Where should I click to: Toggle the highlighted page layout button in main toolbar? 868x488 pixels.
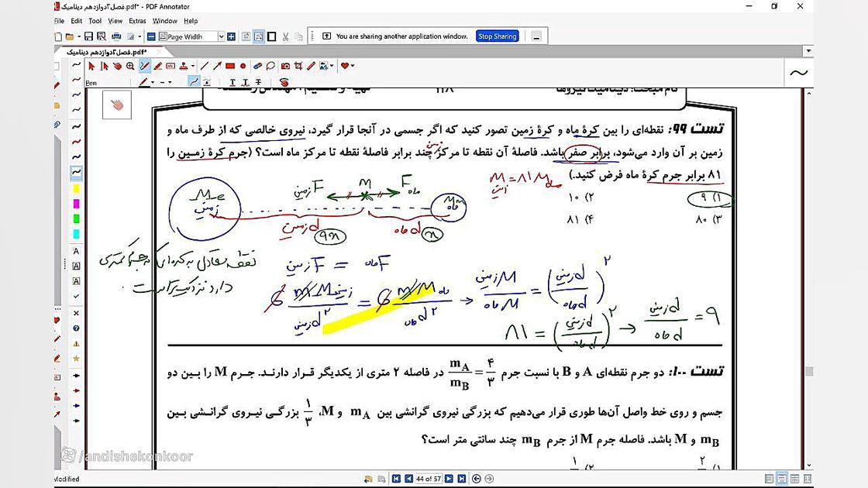pos(259,36)
